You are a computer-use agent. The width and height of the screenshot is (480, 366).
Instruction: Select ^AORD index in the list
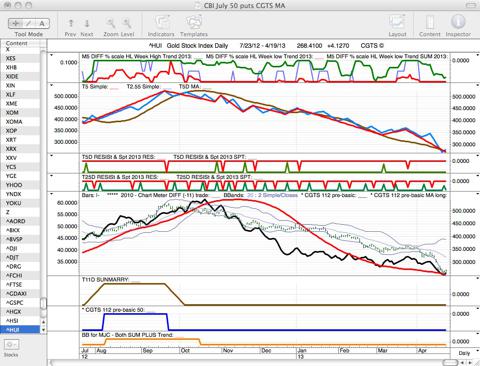(21, 221)
